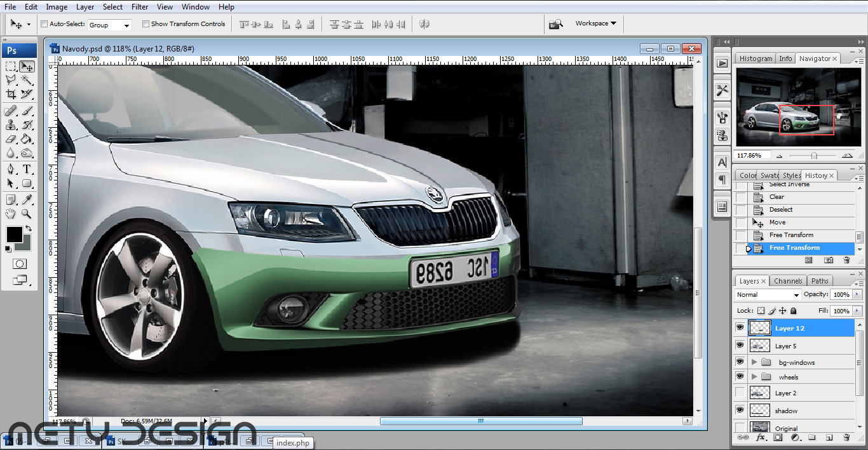Swap foreground and background colors
Viewport: 868px width, 450px height.
[x=28, y=228]
